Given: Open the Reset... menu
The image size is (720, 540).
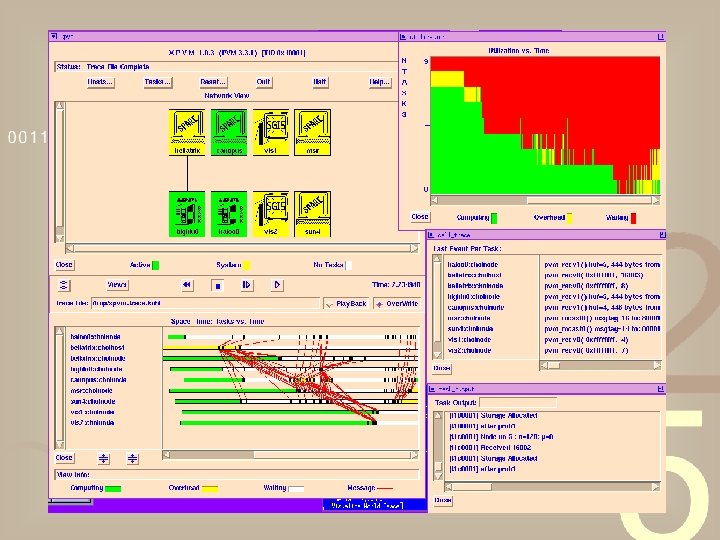Looking at the screenshot, I should 213,82.
